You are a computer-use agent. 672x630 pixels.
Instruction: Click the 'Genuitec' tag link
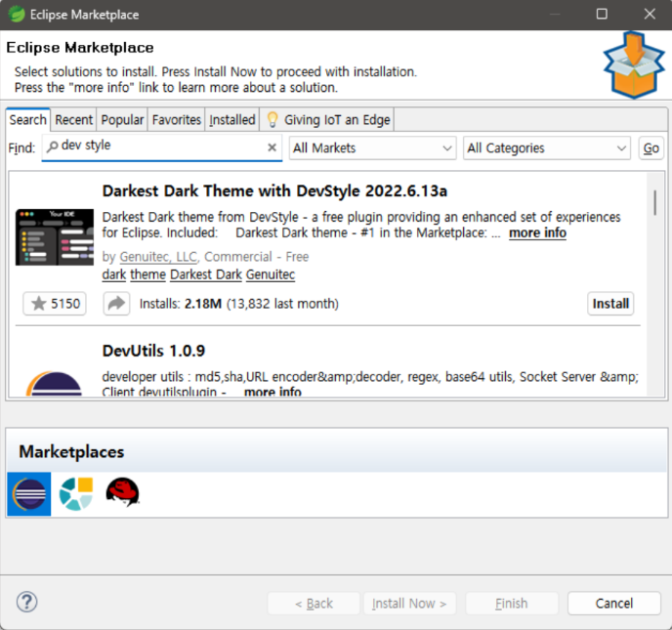pos(271,274)
